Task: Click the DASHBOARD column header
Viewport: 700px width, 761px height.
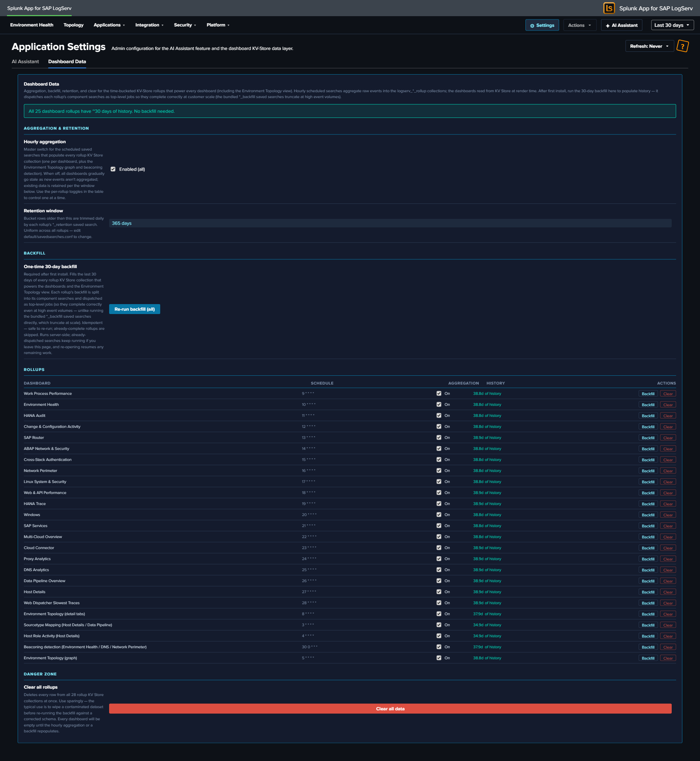Action: (37, 383)
